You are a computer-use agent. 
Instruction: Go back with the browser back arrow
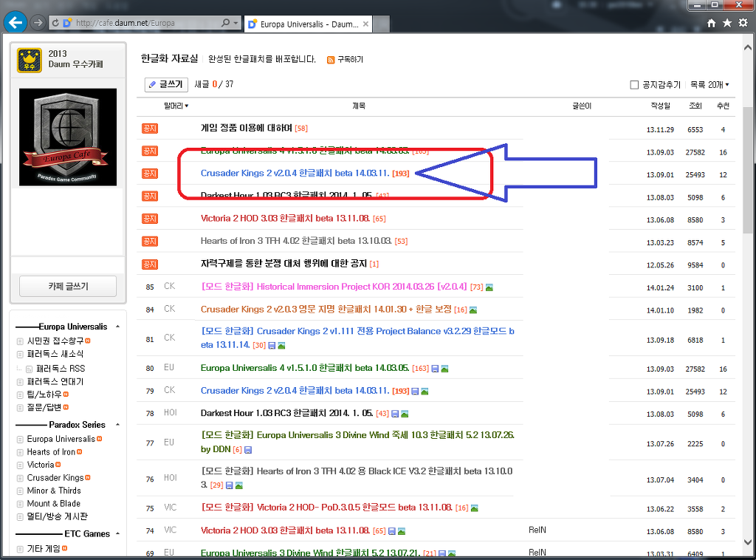pos(16,23)
